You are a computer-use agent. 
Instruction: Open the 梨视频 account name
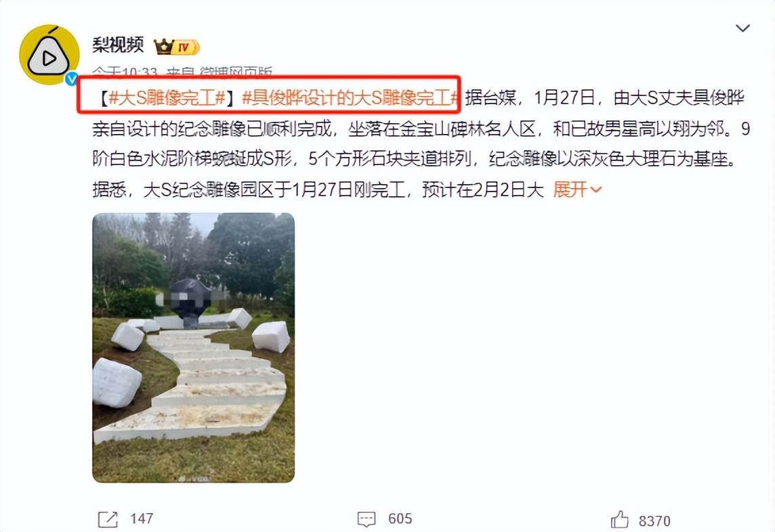click(x=118, y=45)
